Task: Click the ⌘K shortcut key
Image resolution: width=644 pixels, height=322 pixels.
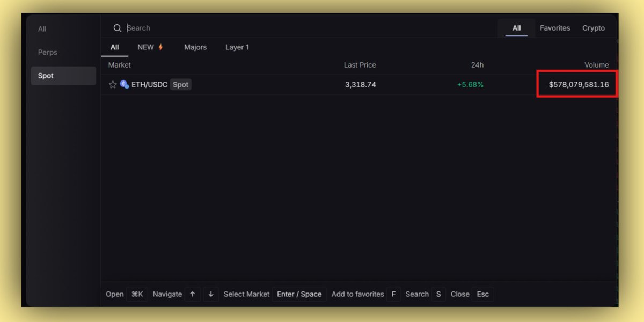Action: point(137,294)
